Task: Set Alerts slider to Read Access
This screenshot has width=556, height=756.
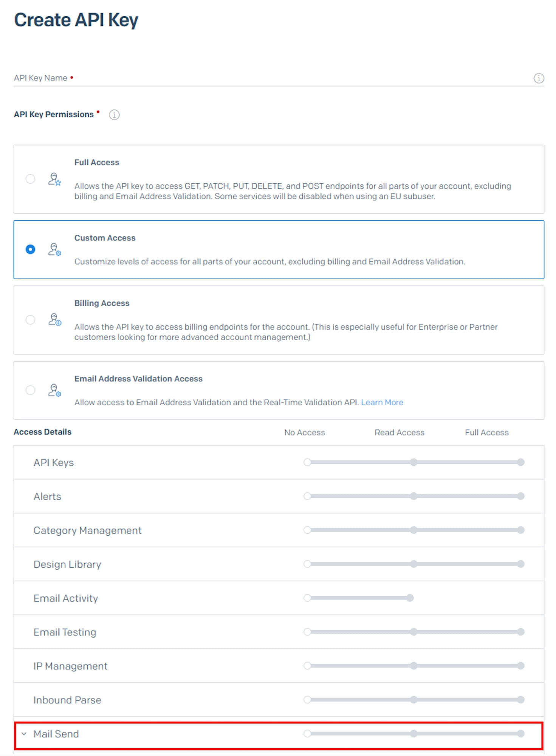Action: coord(414,496)
